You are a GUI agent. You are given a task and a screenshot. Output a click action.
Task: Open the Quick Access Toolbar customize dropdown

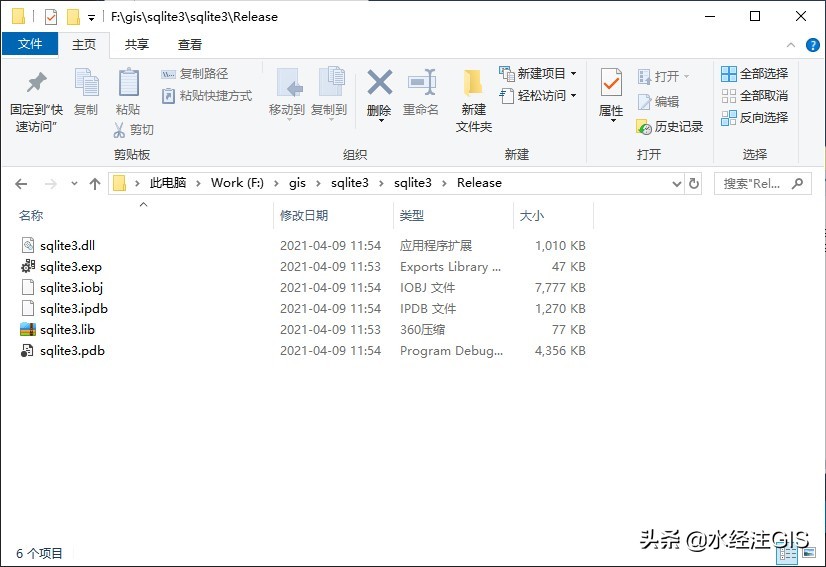(91, 18)
